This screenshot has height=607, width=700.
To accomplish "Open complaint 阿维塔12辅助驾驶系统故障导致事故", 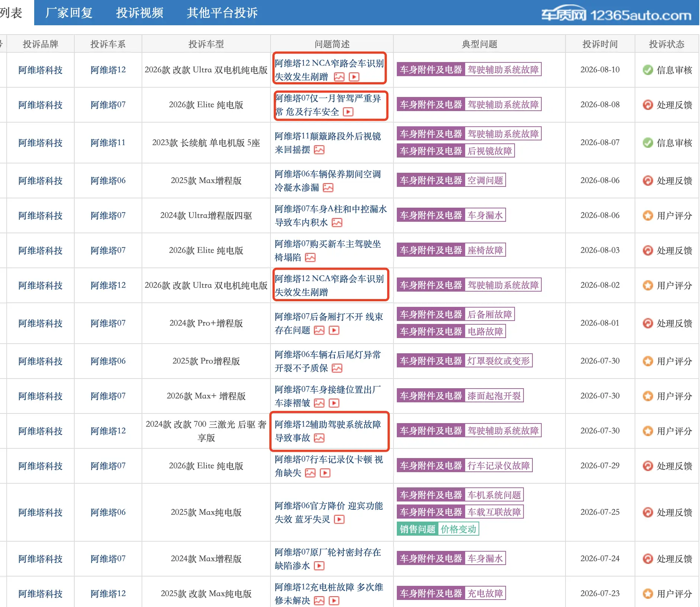I will coord(328,431).
